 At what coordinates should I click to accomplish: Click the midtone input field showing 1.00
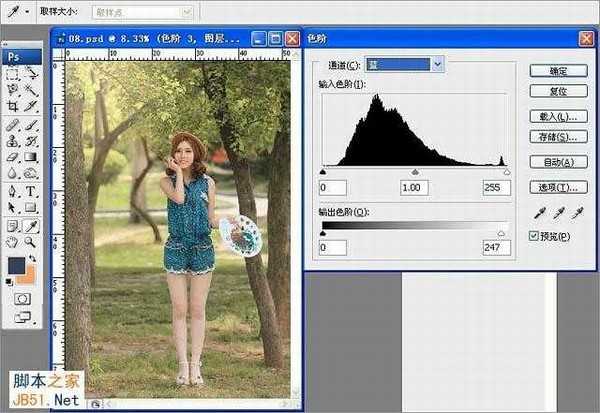(412, 188)
